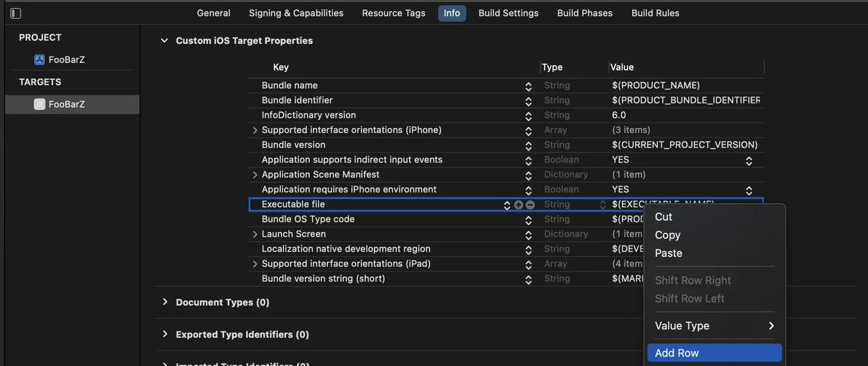
Task: Click the Value column header
Action: [x=622, y=67]
